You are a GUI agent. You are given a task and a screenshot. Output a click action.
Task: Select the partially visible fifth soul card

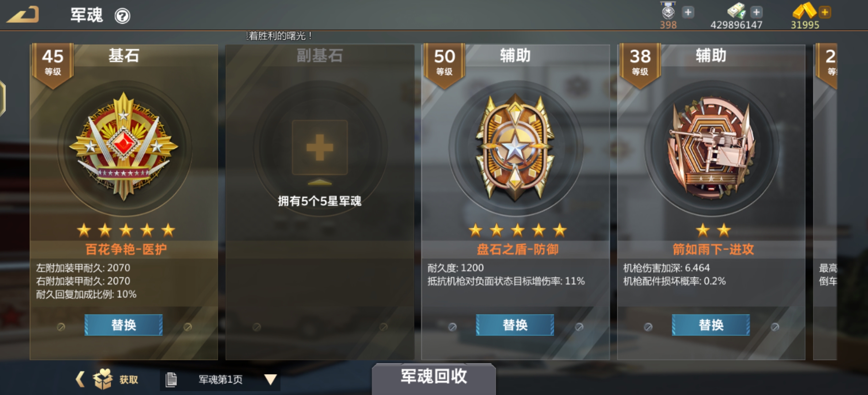[x=825, y=201]
